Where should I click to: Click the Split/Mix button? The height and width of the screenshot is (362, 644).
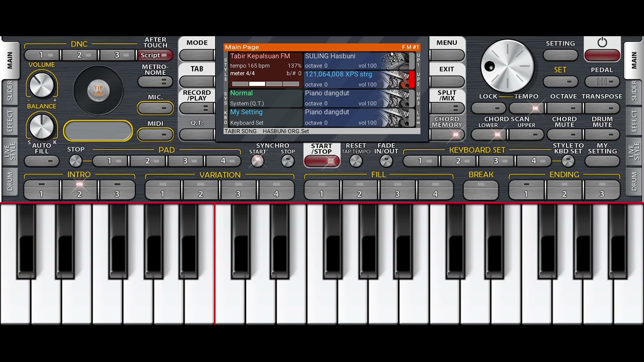tap(447, 108)
